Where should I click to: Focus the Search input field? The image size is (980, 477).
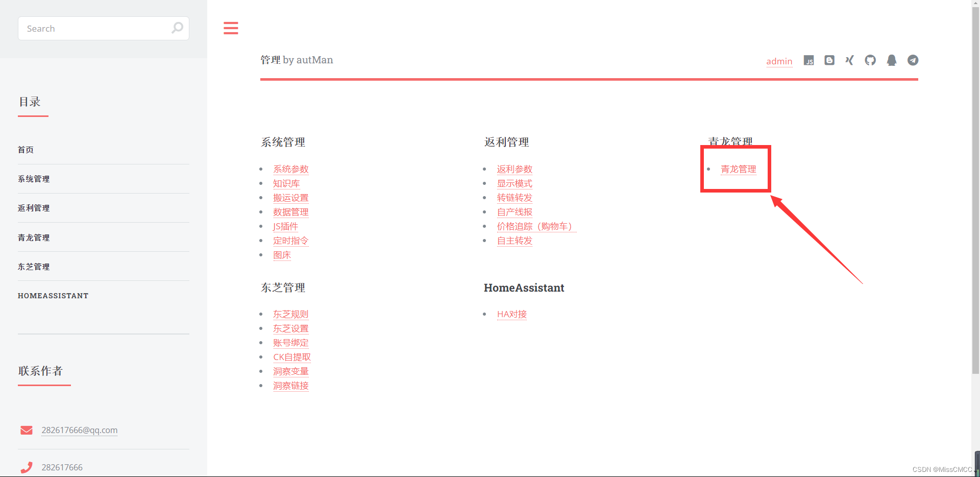[104, 28]
